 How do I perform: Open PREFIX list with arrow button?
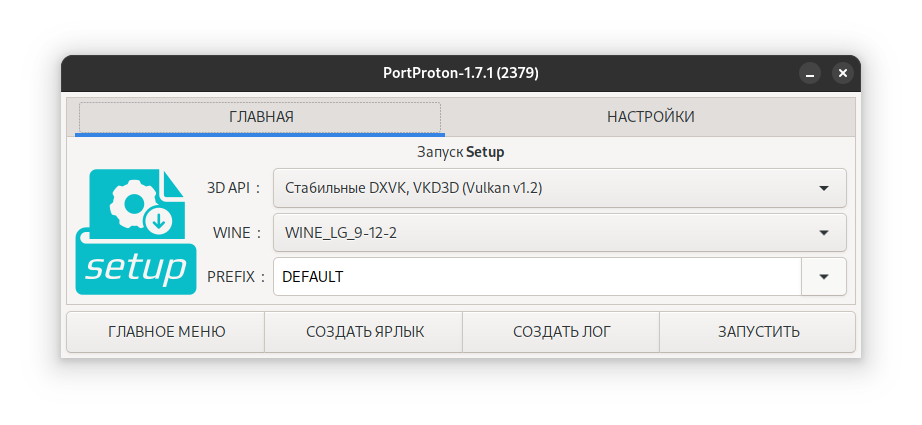824,276
